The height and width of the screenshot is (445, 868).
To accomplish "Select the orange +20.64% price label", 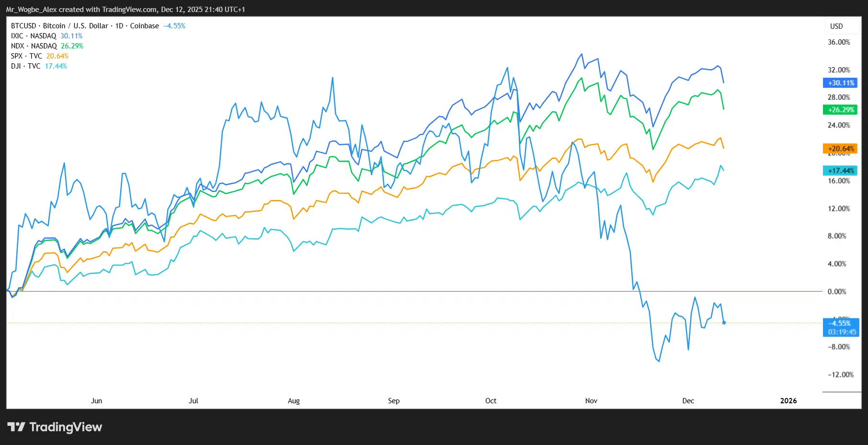I will click(x=841, y=149).
